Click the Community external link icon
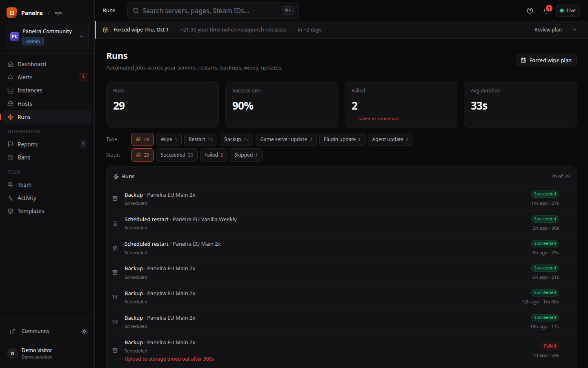This screenshot has width=588, height=368. [13, 332]
